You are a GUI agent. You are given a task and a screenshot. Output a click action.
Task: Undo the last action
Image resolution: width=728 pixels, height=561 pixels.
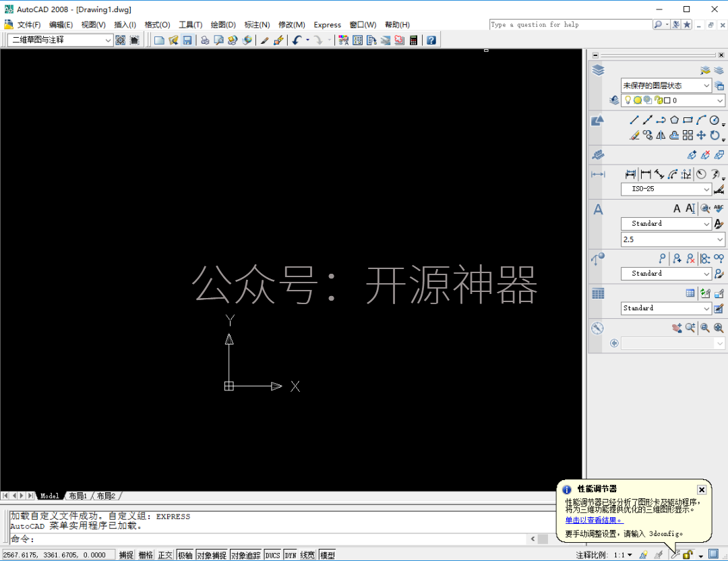[x=297, y=40]
